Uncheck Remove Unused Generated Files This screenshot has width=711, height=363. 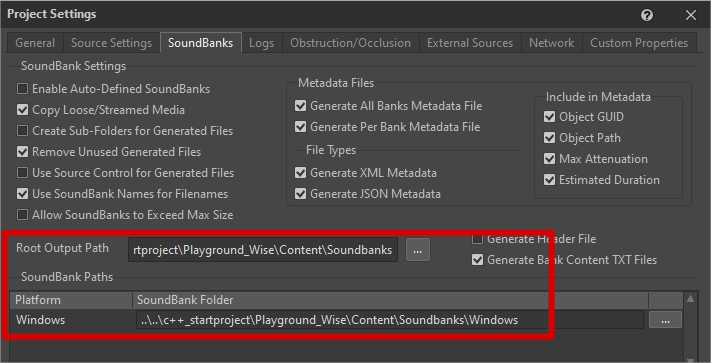click(x=22, y=152)
